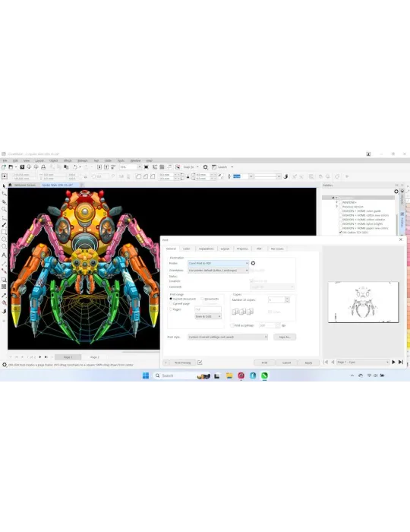Screen dimensions: 410x532
Task: Click the pages range input field
Action: (x=208, y=309)
